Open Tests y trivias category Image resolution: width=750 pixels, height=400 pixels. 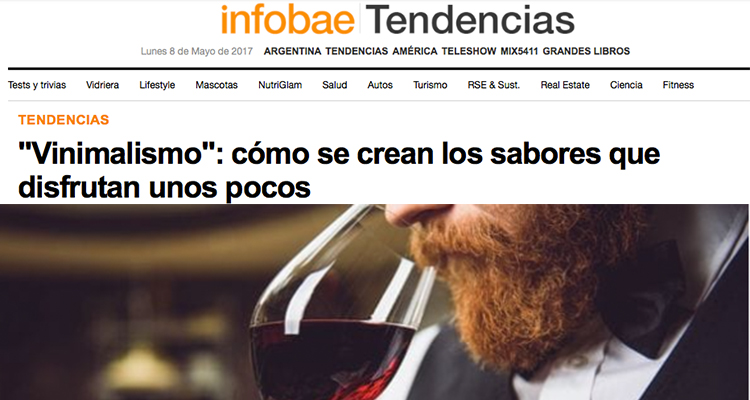[x=37, y=85]
